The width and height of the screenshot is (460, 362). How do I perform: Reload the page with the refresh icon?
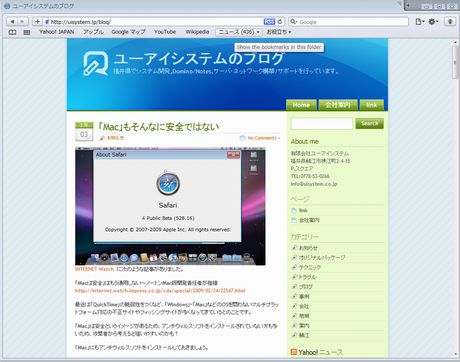click(280, 22)
